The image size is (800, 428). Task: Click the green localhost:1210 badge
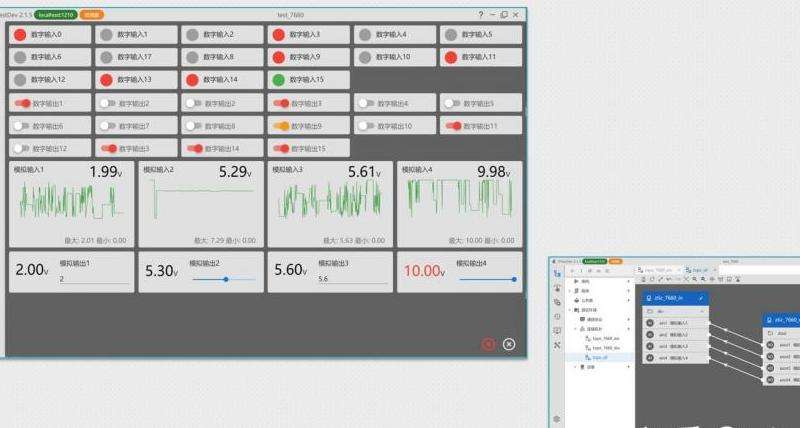[57, 15]
